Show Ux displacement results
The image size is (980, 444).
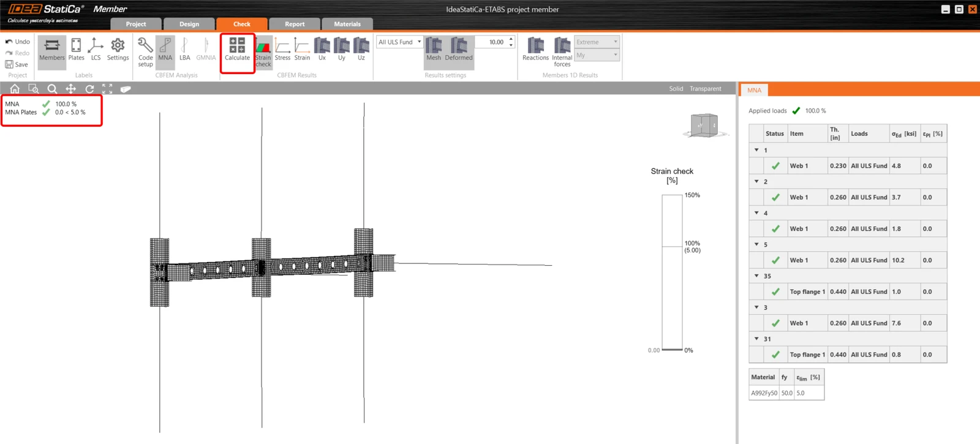[x=322, y=50]
